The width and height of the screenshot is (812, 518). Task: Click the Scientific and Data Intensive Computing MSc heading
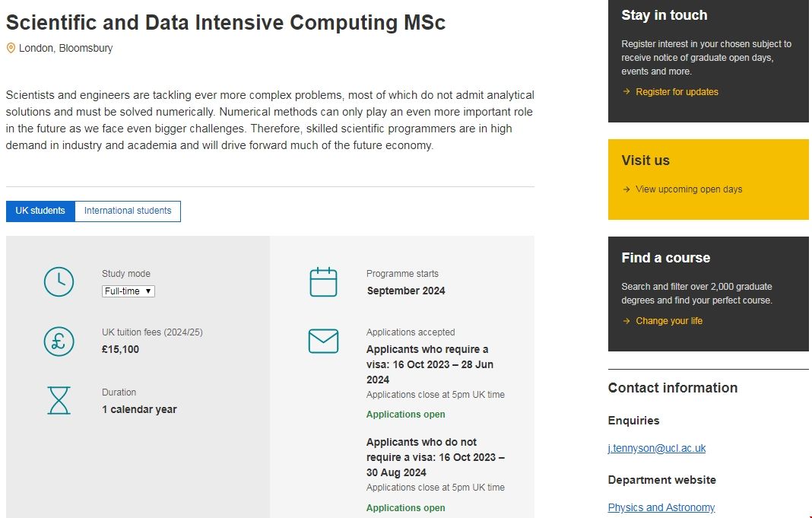tap(226, 23)
